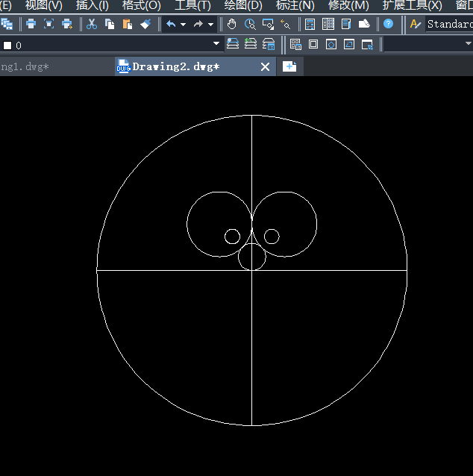473x476 pixels.
Task: Click the Layer States Manager icon
Action: (269, 44)
